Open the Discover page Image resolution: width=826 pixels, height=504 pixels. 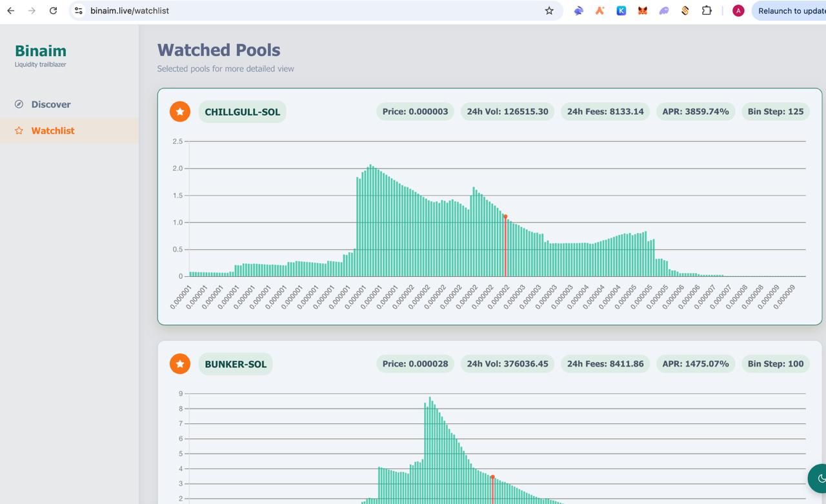[69, 105]
